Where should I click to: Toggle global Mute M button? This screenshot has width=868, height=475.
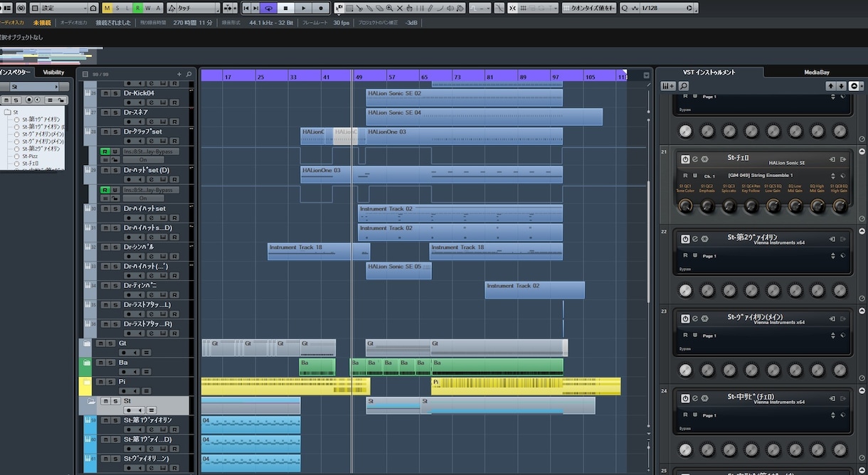click(x=107, y=8)
